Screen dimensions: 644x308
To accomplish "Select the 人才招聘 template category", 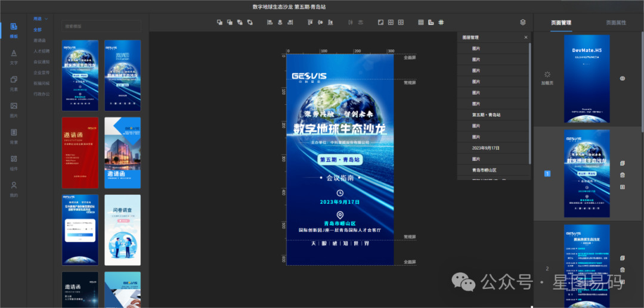I will tap(42, 51).
